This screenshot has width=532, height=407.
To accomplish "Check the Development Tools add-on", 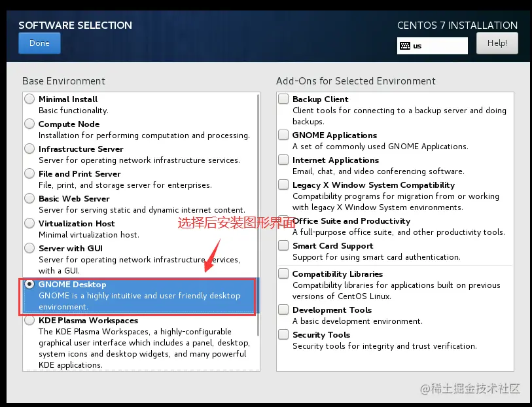I will click(x=283, y=310).
